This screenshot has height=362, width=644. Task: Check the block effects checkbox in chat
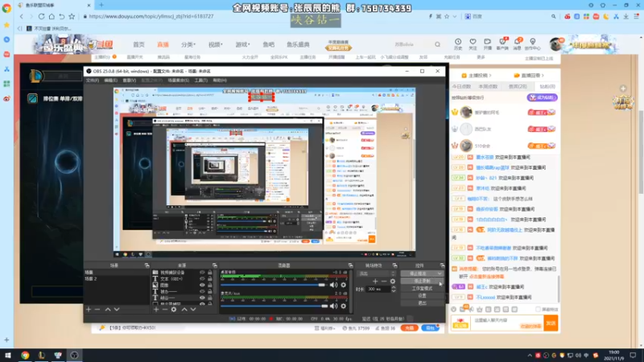click(x=538, y=310)
